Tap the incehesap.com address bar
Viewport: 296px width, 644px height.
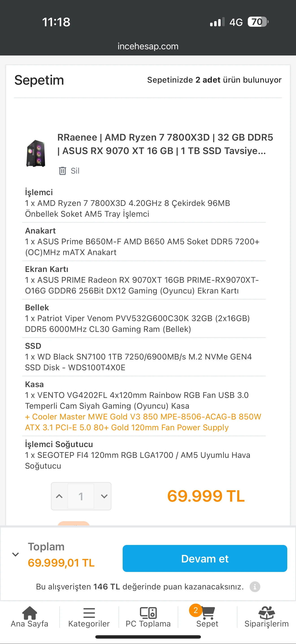[x=148, y=46]
